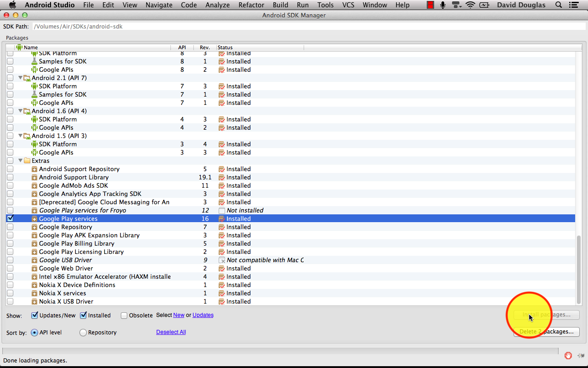The height and width of the screenshot is (368, 588).
Task: Click the Extras folder icon
Action: pos(27,161)
